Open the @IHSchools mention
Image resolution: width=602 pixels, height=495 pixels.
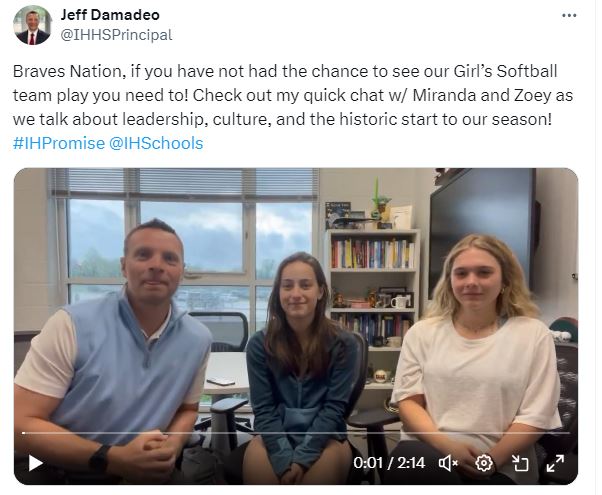click(156, 143)
